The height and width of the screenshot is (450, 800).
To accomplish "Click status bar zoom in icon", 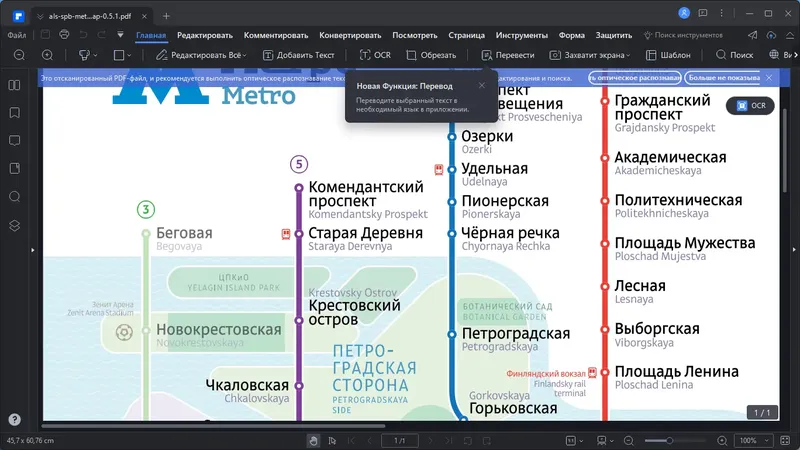I will click(x=722, y=440).
